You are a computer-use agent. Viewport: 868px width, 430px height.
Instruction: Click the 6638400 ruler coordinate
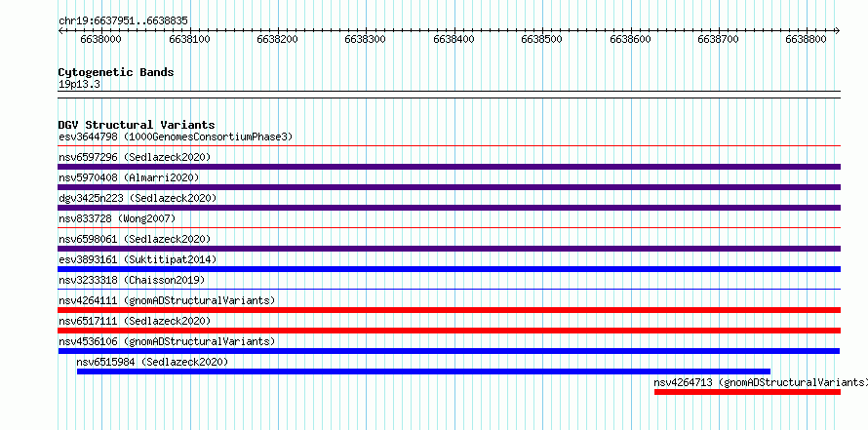coord(454,39)
